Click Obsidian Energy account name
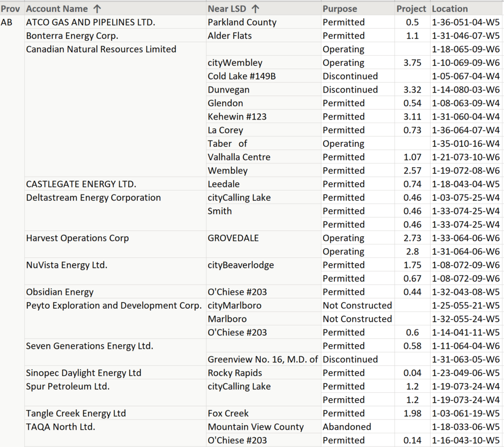504x447 pixels. pos(60,292)
